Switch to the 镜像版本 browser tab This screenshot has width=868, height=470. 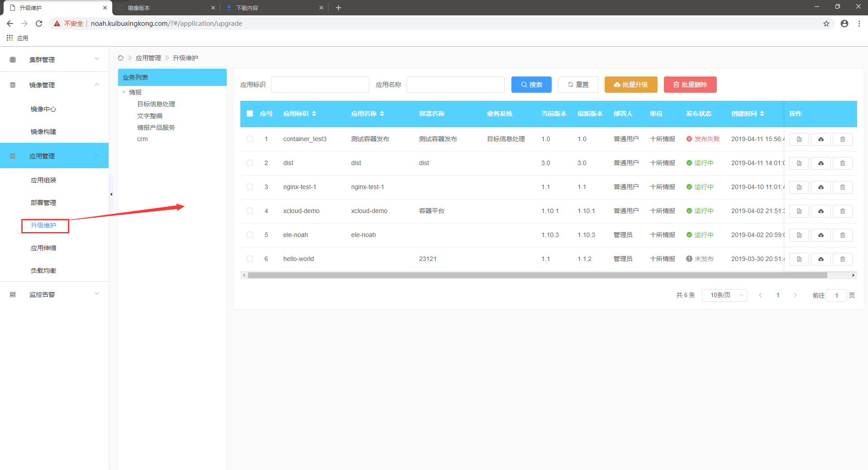pyautogui.click(x=166, y=8)
